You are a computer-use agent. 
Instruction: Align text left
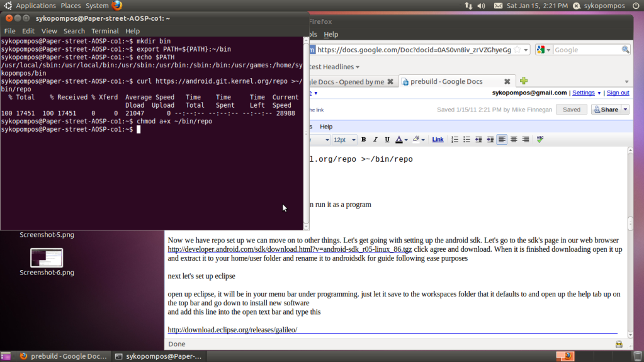(502, 140)
